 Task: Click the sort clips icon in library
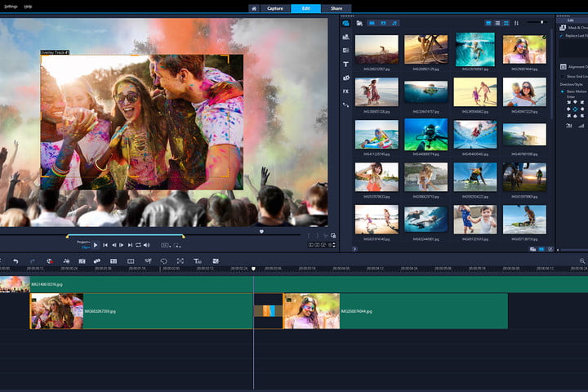coord(516,23)
